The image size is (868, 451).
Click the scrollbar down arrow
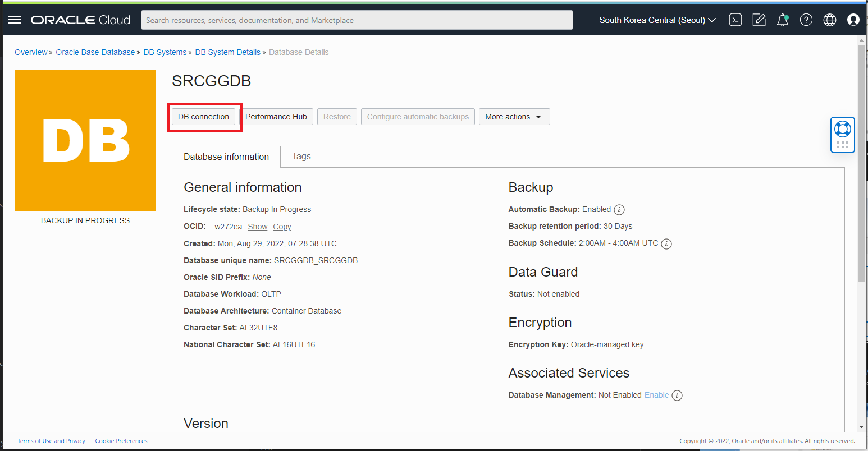tap(862, 427)
